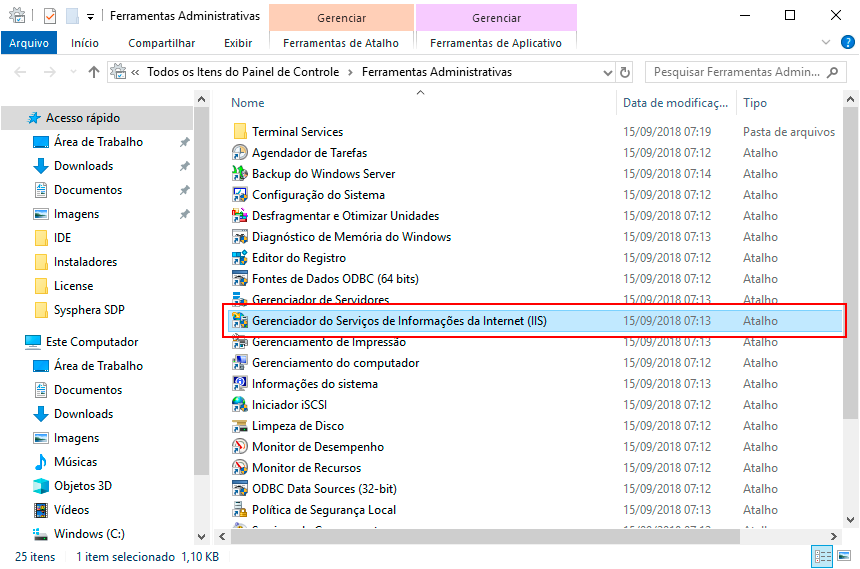The height and width of the screenshot is (569, 860).
Task: Click the Back navigation arrow
Action: 20,72
